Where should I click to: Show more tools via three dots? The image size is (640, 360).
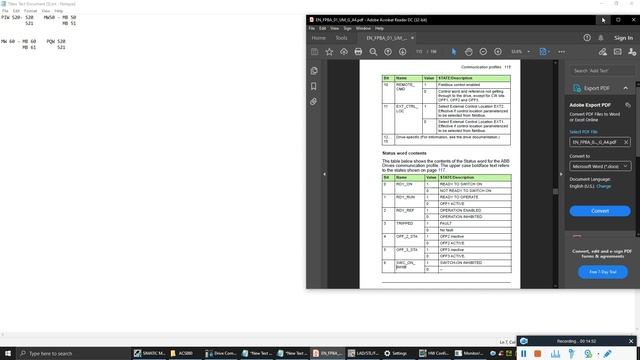coord(562,52)
